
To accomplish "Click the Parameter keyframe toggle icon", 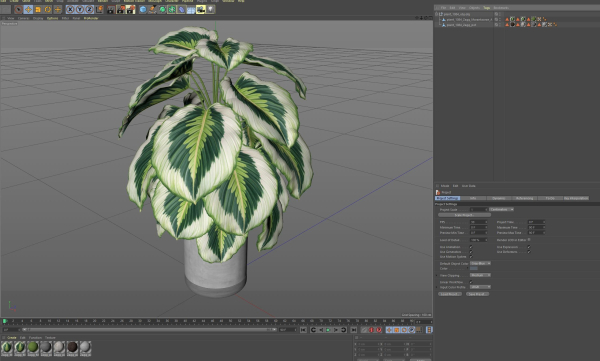I will (x=411, y=330).
